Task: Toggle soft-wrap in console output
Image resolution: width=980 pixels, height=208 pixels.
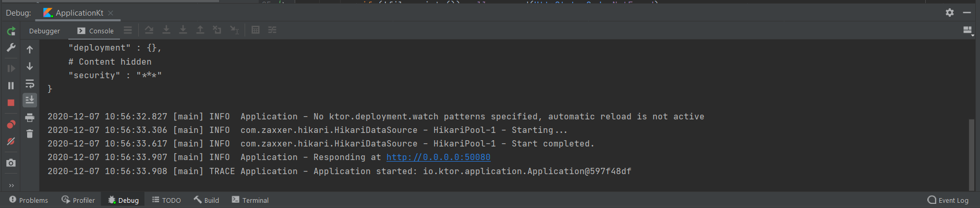Action: tap(30, 84)
